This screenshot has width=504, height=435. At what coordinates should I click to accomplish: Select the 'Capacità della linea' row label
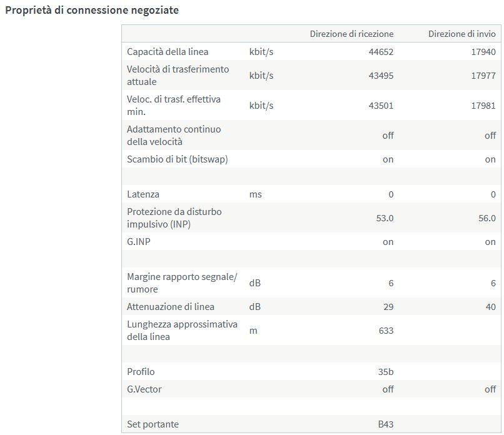(168, 52)
